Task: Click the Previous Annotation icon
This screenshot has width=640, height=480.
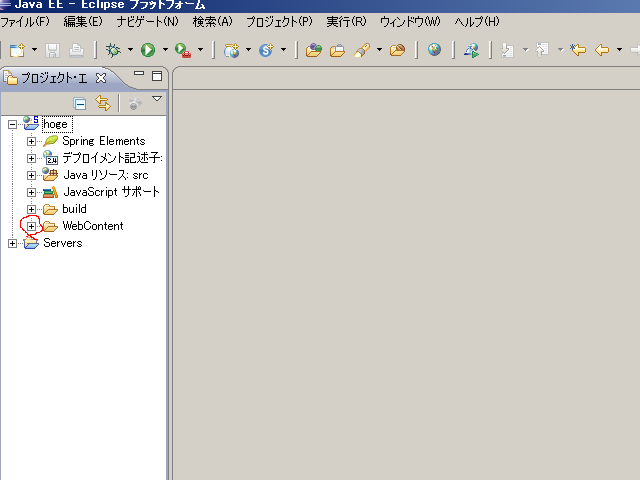Action: pos(542,50)
